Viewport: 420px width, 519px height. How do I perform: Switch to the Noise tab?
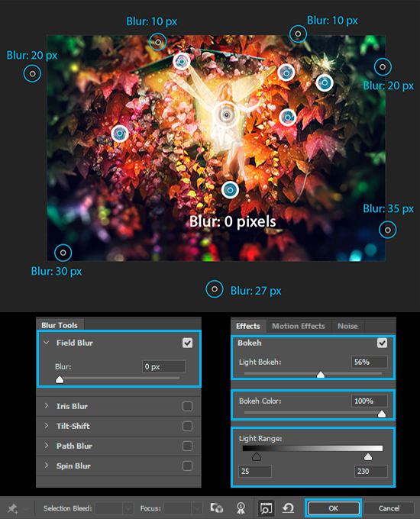click(347, 326)
